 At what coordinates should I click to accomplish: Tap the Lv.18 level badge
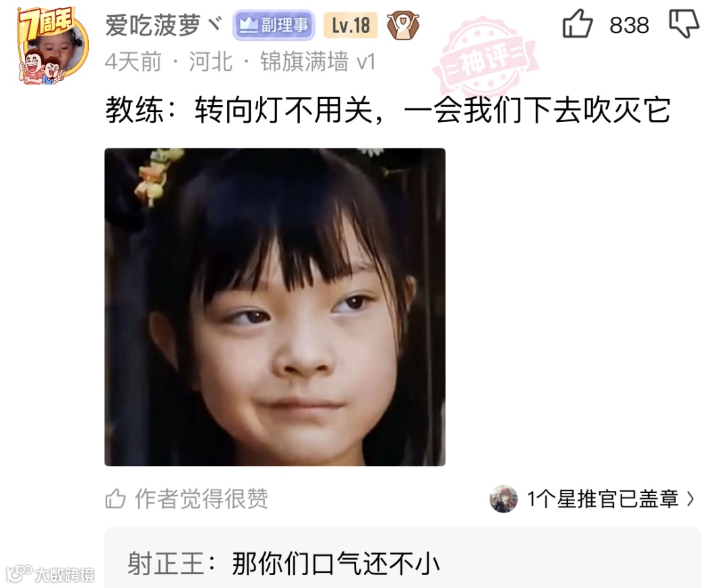pyautogui.click(x=351, y=25)
